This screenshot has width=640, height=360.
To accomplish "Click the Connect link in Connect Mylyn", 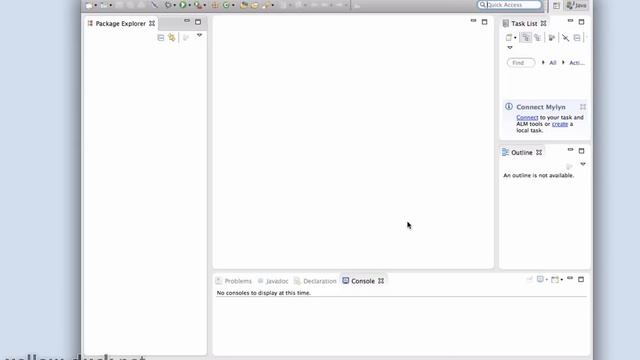I will click(x=527, y=118).
